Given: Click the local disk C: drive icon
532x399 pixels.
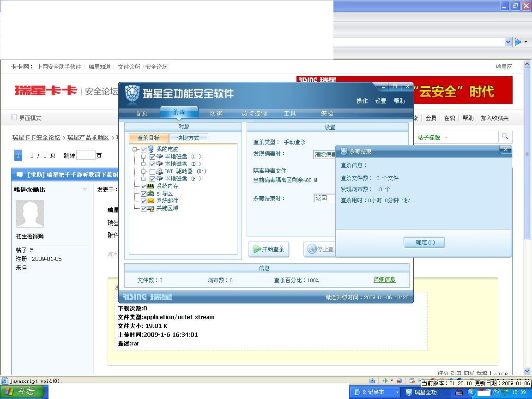Looking at the screenshot, I should (159, 157).
